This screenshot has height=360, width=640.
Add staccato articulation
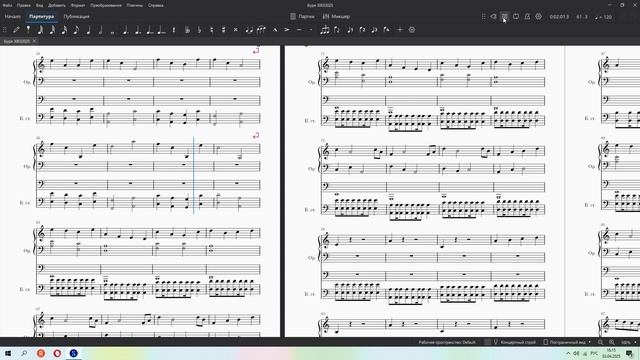point(311,29)
